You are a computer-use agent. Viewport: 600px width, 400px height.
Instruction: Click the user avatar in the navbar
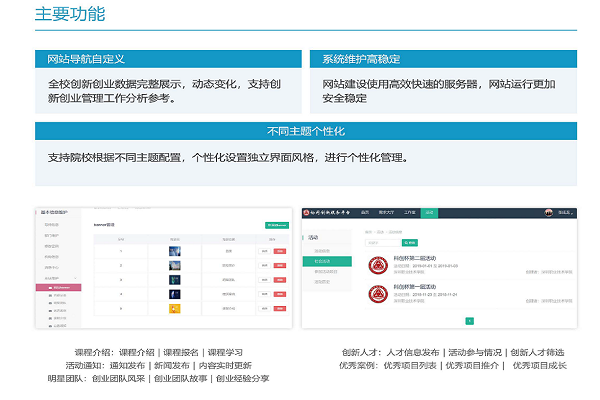pos(548,213)
